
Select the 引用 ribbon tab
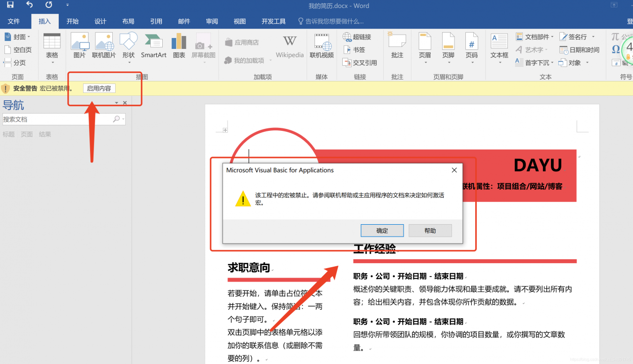click(x=156, y=21)
